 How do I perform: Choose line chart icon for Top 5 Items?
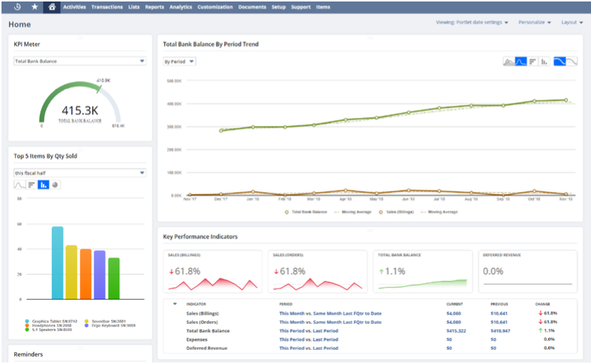20,184
